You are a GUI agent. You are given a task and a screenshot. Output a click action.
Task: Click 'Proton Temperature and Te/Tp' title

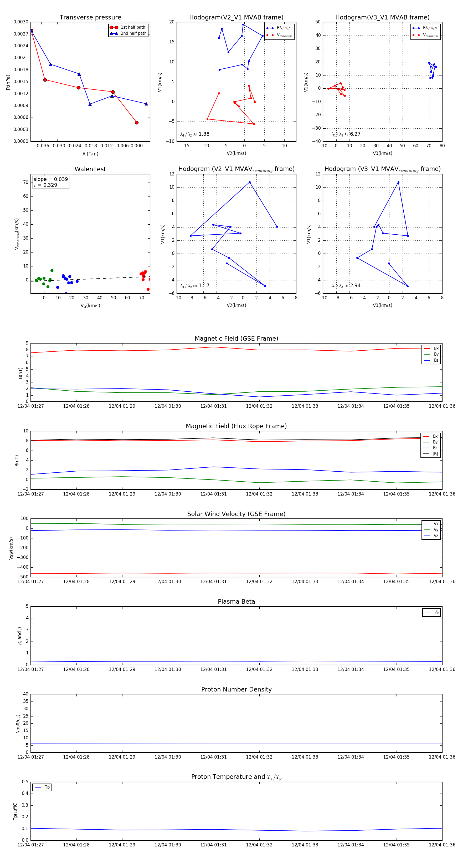tap(236, 777)
